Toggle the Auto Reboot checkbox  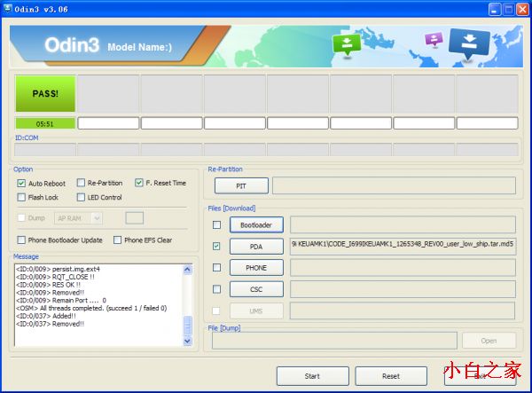[21, 184]
